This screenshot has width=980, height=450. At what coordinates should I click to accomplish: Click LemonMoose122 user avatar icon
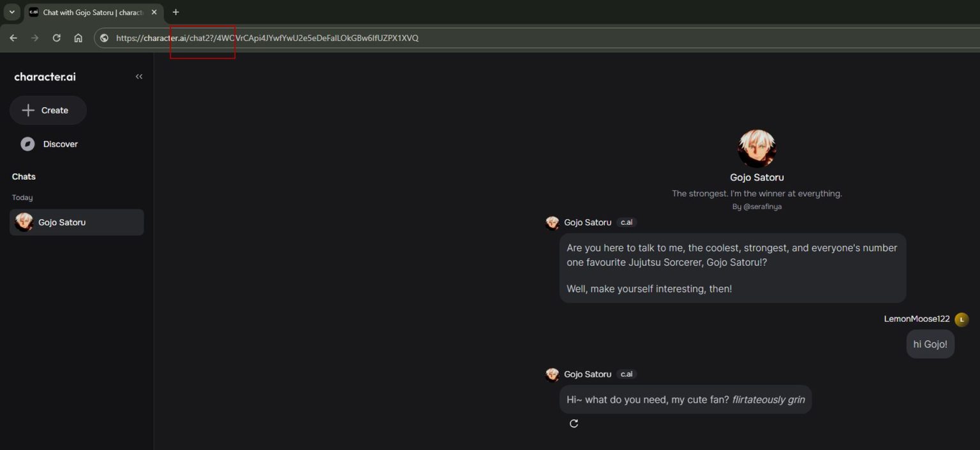coord(961,319)
